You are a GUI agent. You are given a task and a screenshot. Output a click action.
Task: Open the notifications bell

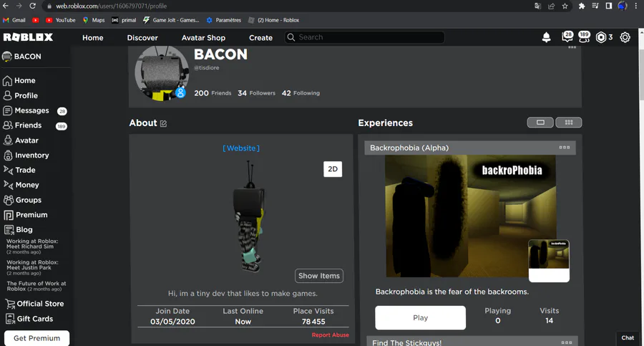(546, 37)
